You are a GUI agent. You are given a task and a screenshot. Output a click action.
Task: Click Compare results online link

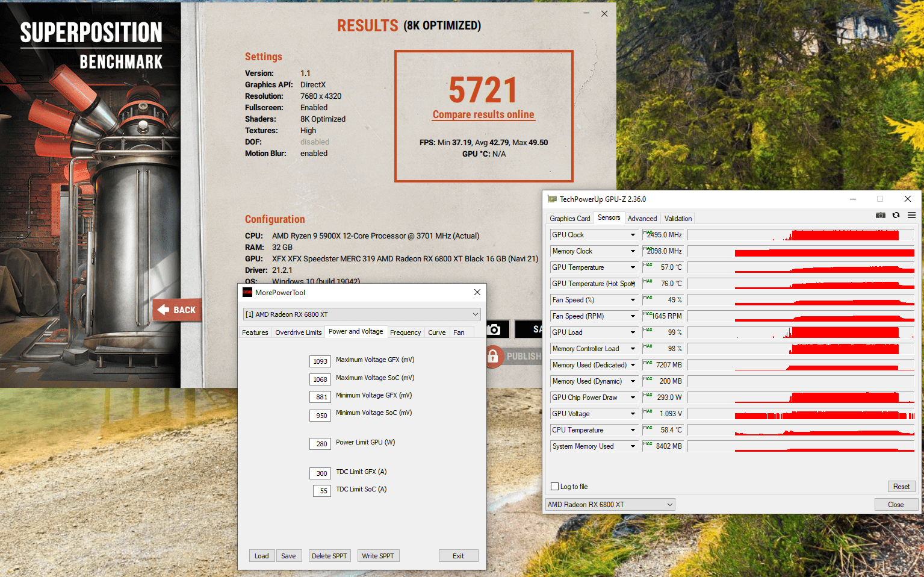(483, 114)
